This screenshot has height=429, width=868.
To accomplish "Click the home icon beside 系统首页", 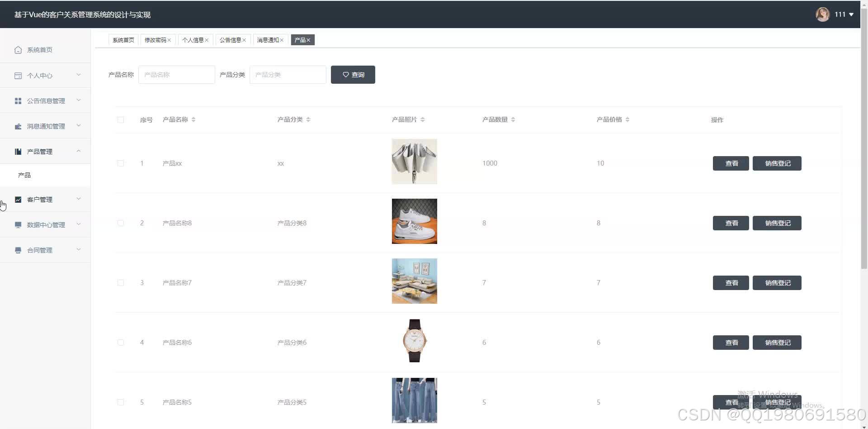I will click(18, 50).
